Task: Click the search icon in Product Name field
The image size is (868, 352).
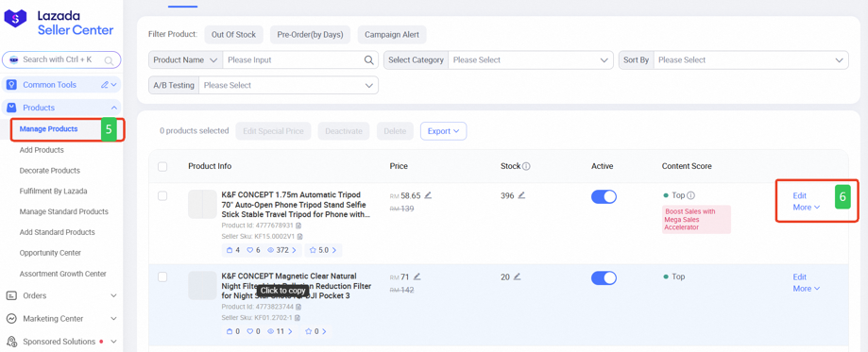Action: tap(368, 59)
